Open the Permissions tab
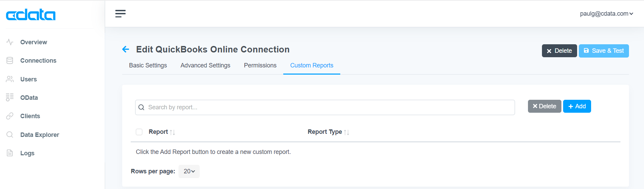The height and width of the screenshot is (189, 644). click(260, 65)
